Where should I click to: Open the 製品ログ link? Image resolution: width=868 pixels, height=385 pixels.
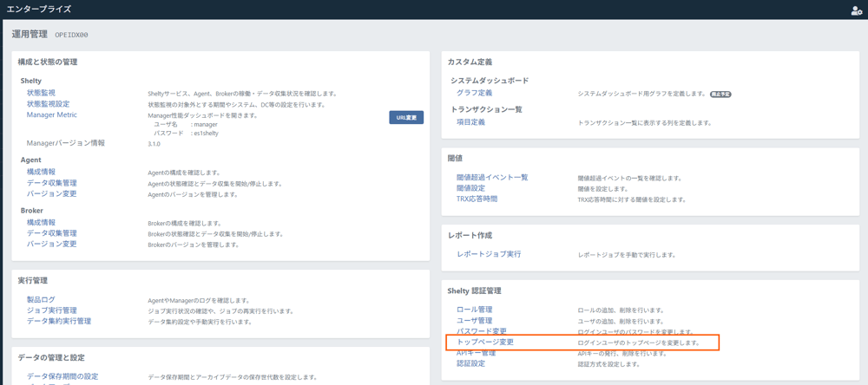41,300
